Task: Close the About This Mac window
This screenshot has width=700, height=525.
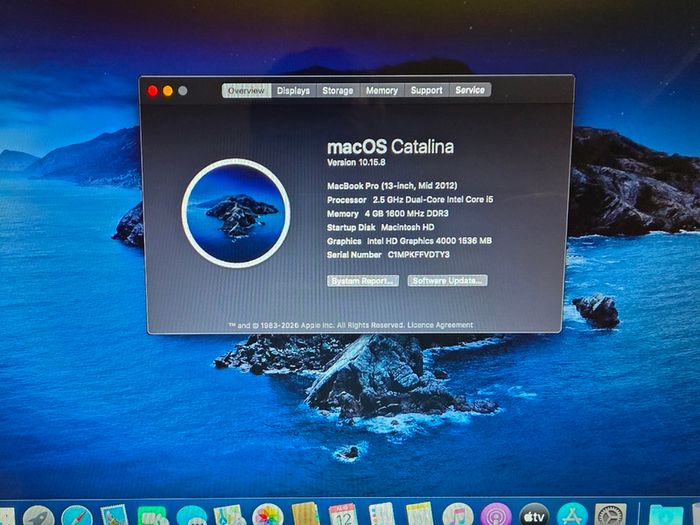Action: click(x=152, y=91)
